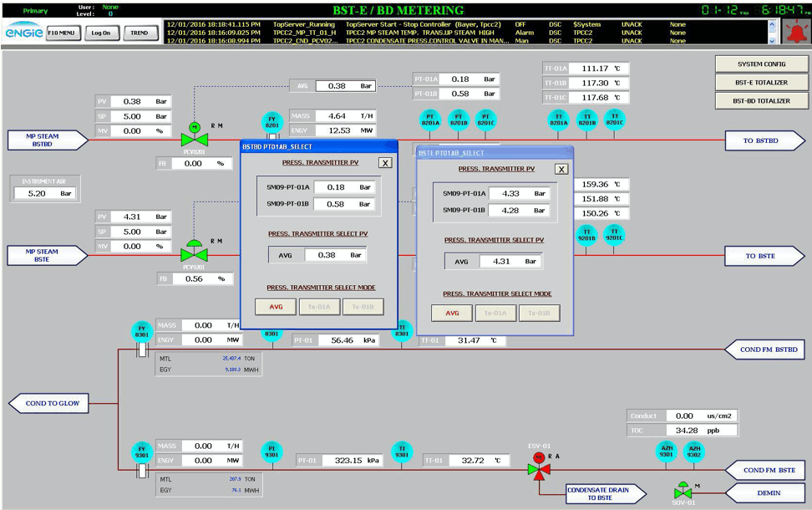812x510 pixels.
Task: Click the TPCC2_MP_TT_01_H alarm row
Action: point(466,33)
